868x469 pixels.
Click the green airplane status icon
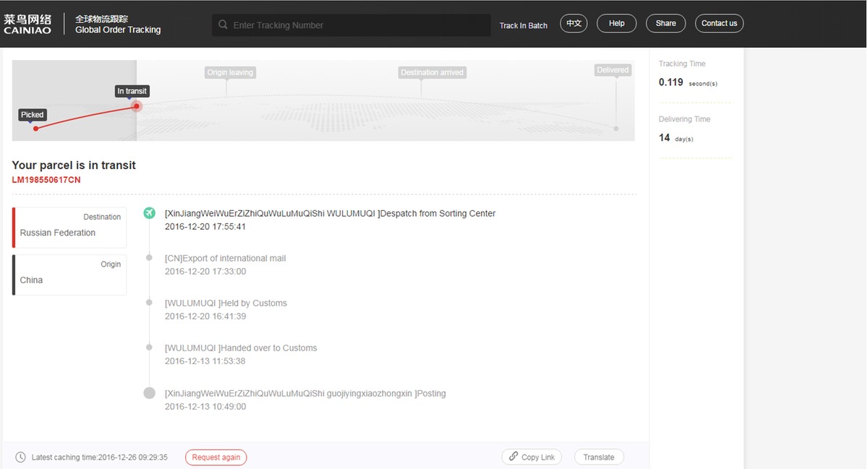(x=150, y=213)
